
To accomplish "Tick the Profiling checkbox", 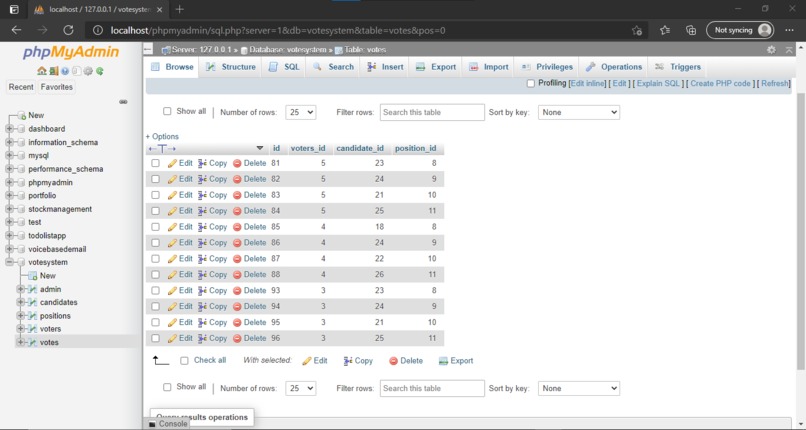I will (x=530, y=84).
